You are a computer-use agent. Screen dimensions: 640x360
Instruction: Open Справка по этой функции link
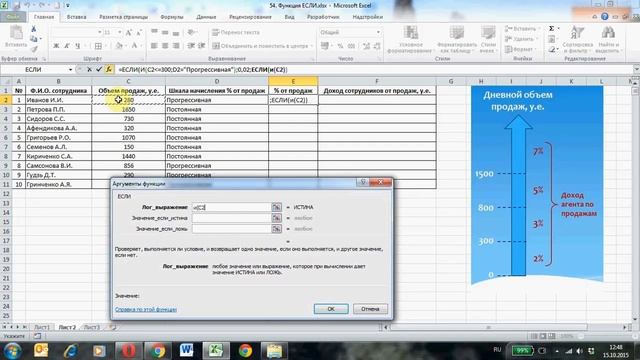click(x=146, y=309)
